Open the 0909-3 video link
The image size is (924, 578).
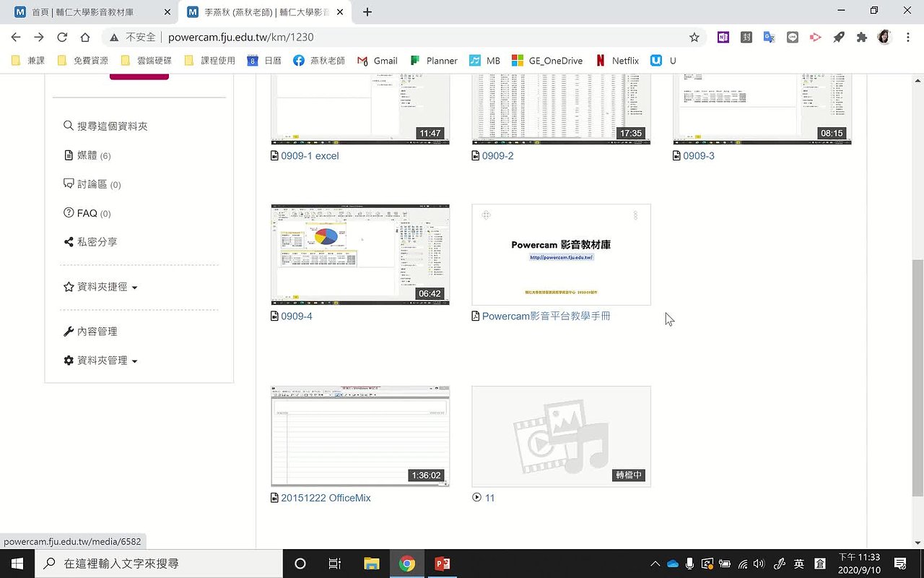point(699,155)
